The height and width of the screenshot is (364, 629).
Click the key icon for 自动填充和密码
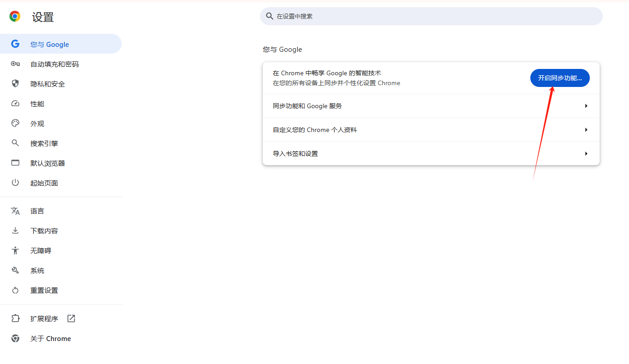point(15,64)
